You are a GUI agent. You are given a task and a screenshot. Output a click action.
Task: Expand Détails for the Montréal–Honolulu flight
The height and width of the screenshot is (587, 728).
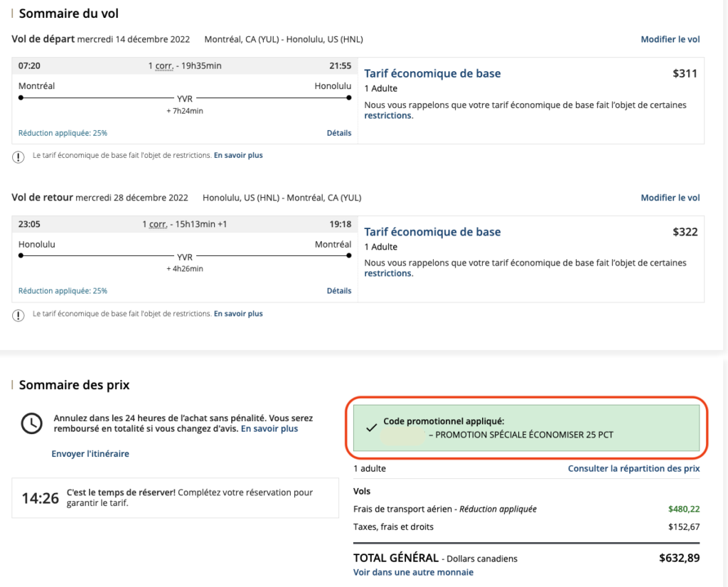(x=338, y=133)
